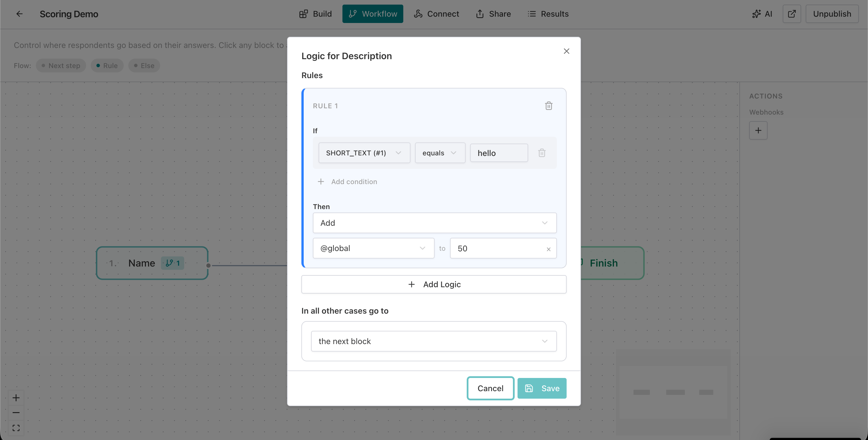Image resolution: width=868 pixels, height=440 pixels.
Task: Change the equals operator dropdown
Action: coord(440,153)
